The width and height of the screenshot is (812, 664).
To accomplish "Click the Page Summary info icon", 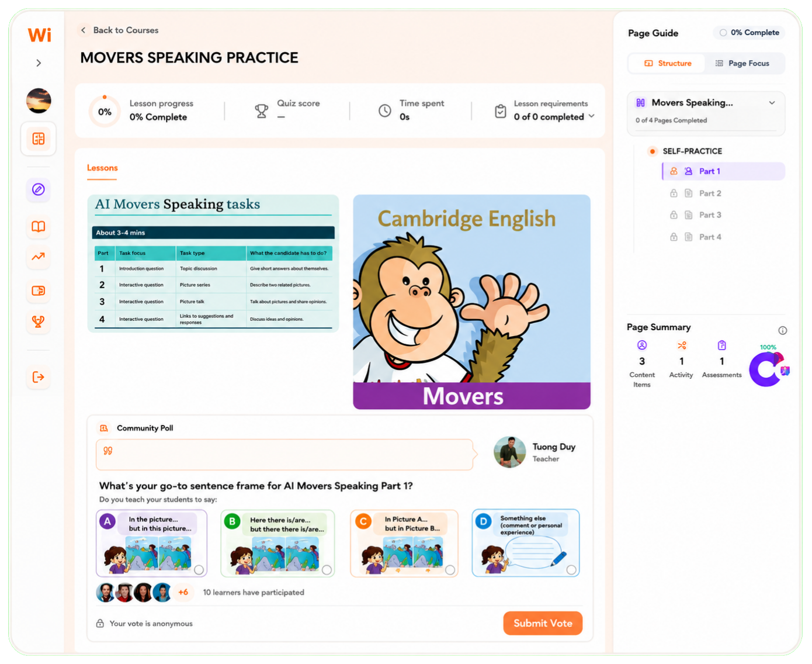I will [x=783, y=331].
